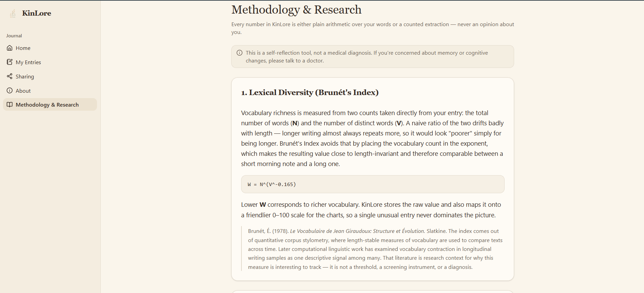Go to My Entries page
Screen dimensions: 644x293
pos(50,62)
